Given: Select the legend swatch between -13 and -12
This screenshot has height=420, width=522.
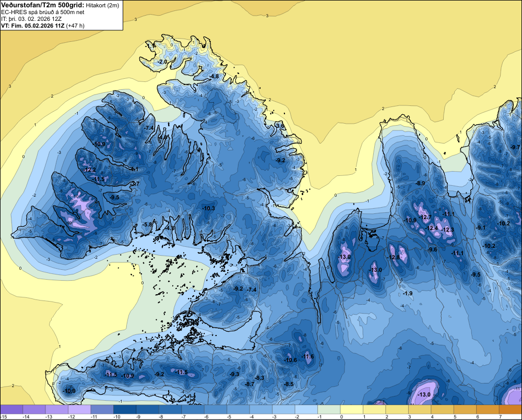Looking at the screenshot, I should click(56, 410).
